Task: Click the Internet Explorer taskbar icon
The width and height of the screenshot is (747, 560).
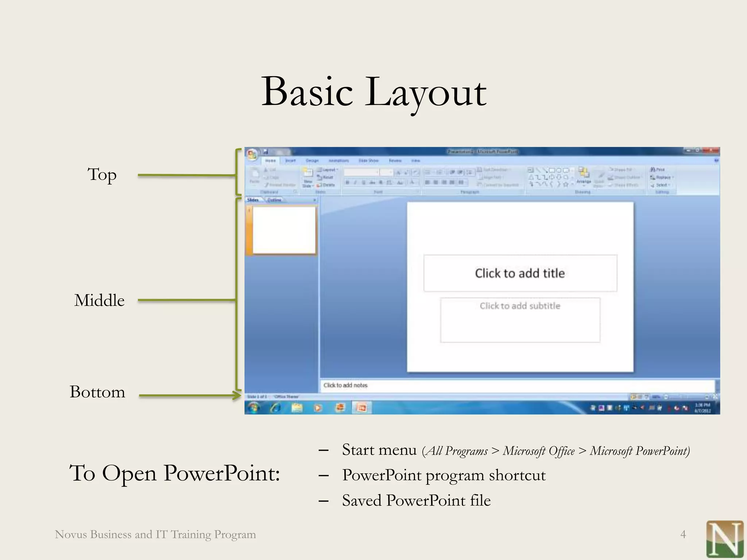Action: tap(275, 408)
